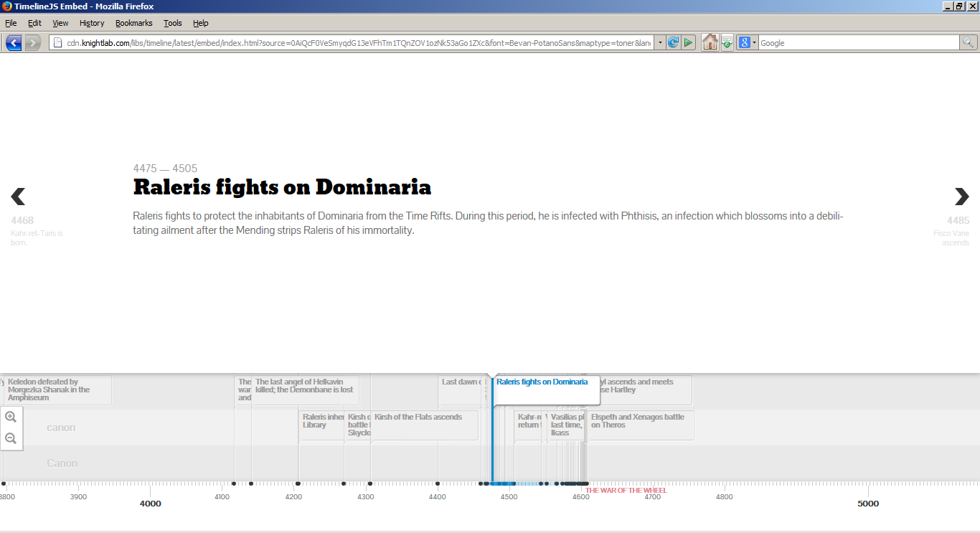Open the Help menu
This screenshot has height=533, width=980.
click(x=201, y=23)
